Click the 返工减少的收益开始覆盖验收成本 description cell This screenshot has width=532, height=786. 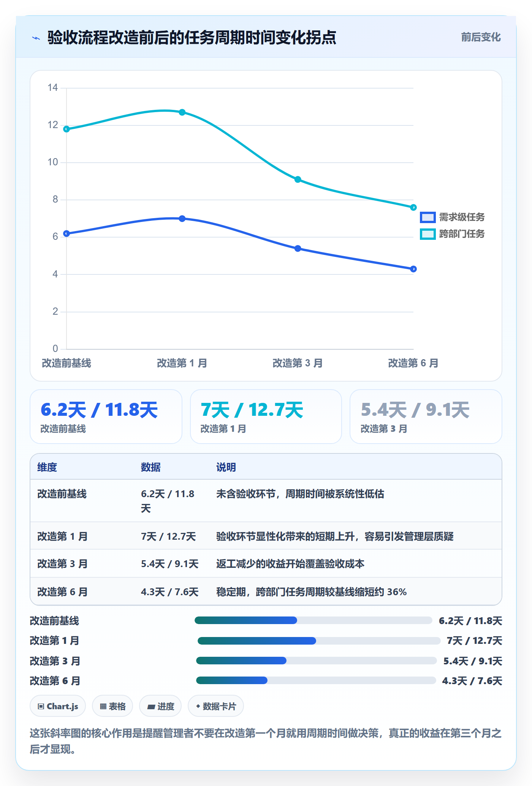(x=290, y=564)
